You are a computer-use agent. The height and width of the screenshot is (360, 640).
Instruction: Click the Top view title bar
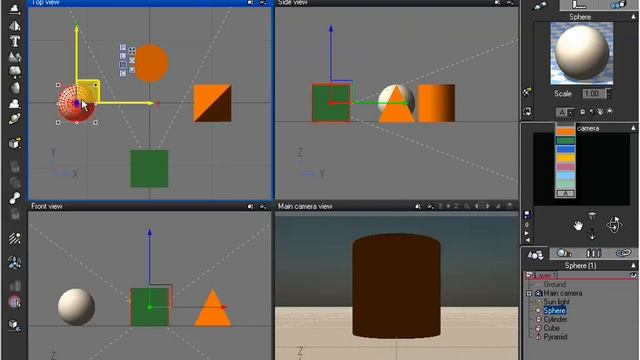click(150, 3)
